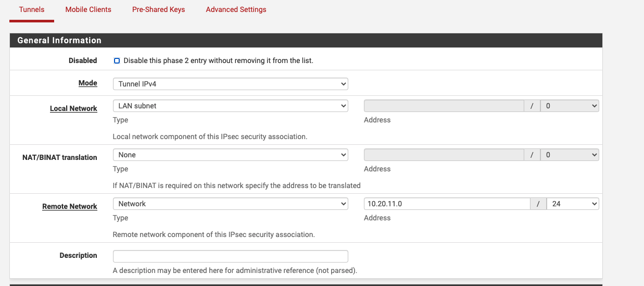This screenshot has width=644, height=286.
Task: Open Local Network subnet mask dropdown
Action: pos(570,106)
